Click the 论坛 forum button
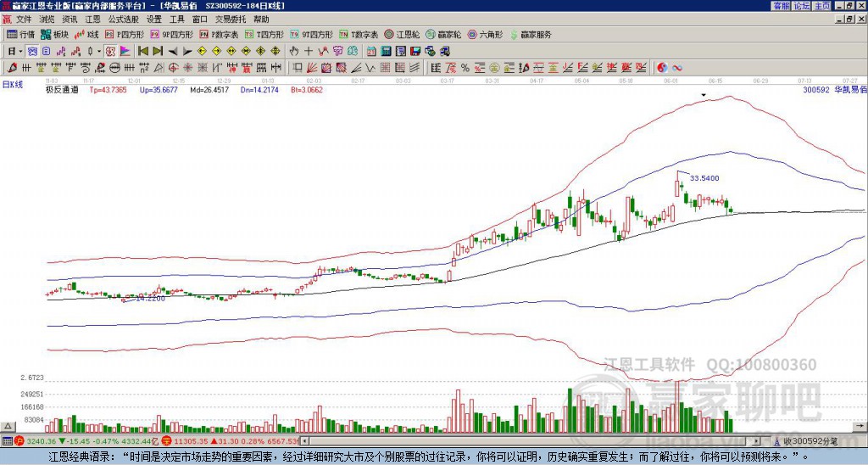868x465 pixels. pos(801,6)
